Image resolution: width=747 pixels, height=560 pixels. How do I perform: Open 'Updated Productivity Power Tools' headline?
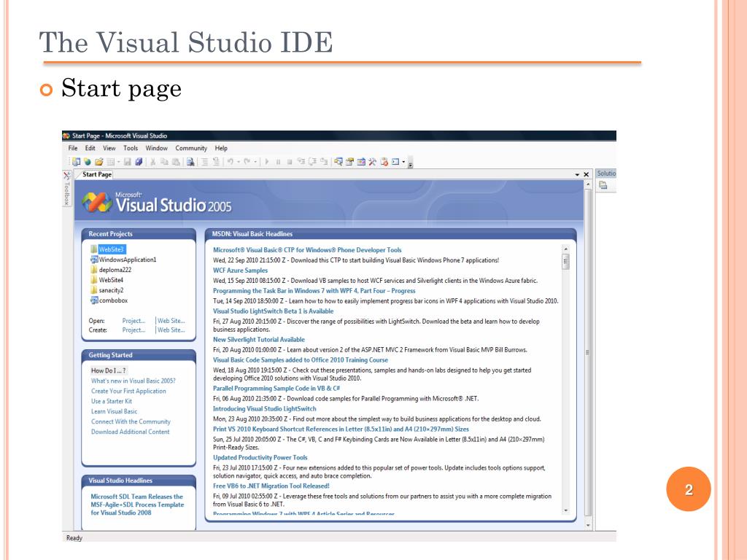(260, 457)
